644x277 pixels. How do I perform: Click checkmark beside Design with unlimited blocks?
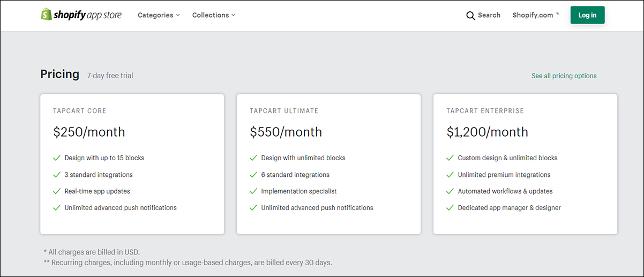(x=253, y=158)
